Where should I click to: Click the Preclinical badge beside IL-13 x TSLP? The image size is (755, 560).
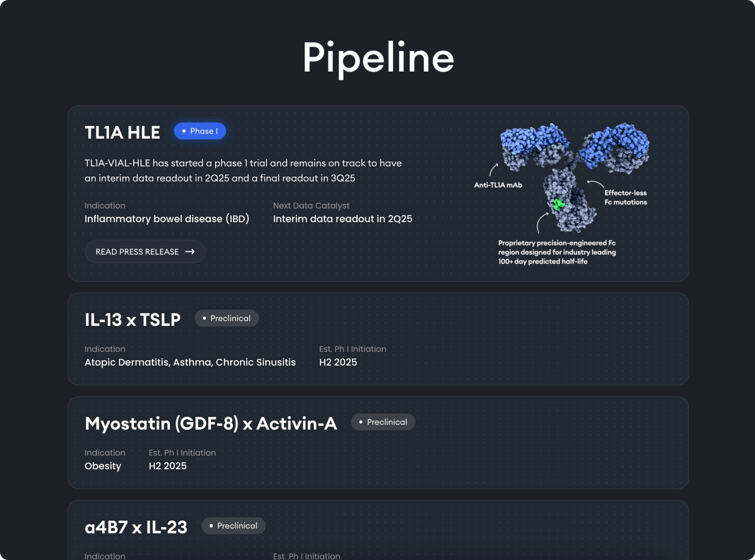tap(227, 318)
